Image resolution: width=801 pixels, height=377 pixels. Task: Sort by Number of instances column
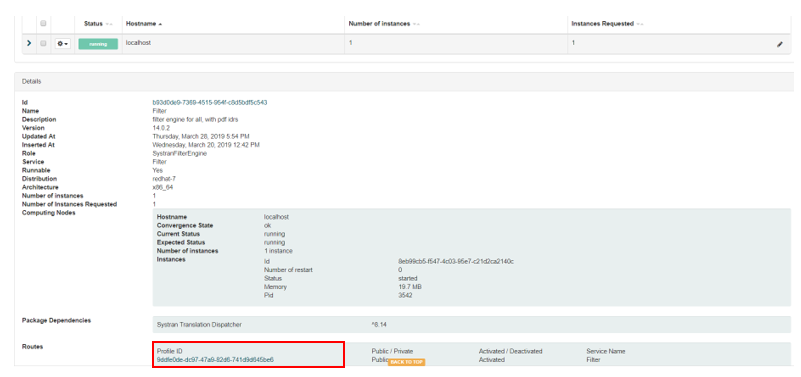(384, 23)
